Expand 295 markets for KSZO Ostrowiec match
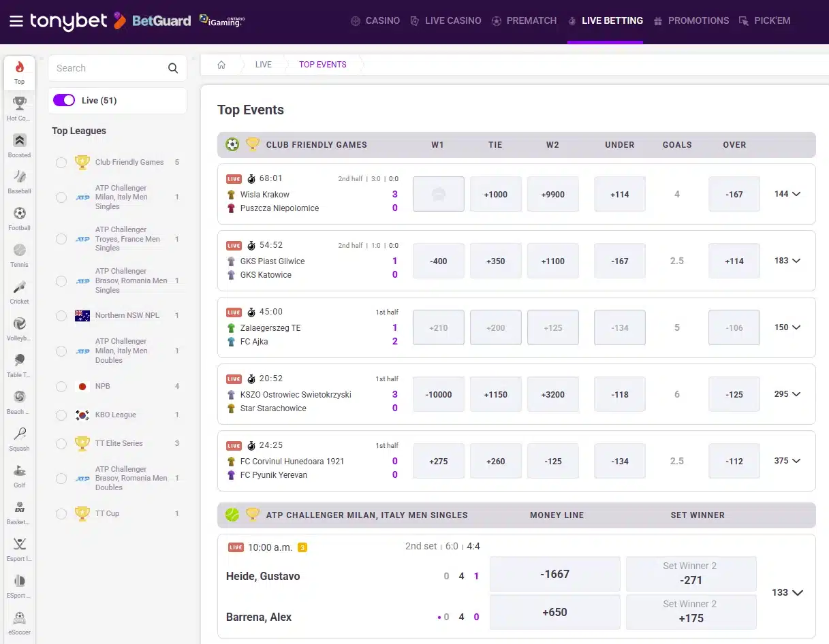829x644 pixels. [x=787, y=394]
